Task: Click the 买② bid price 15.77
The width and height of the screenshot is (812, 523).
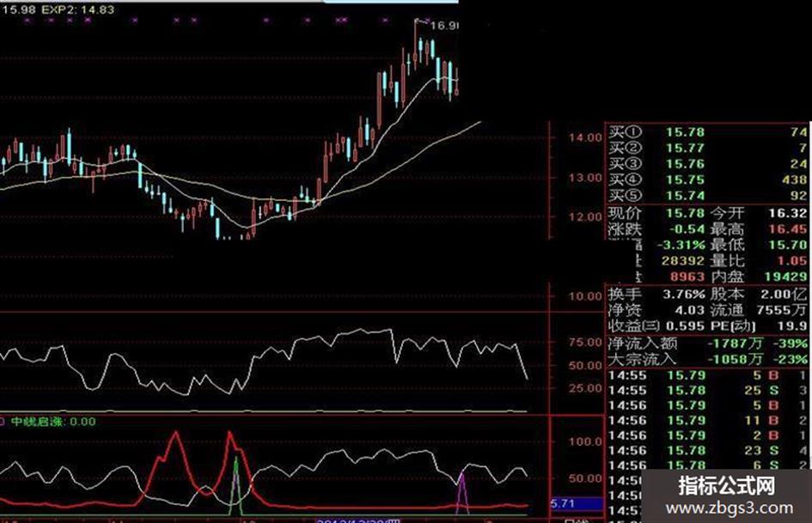Action: click(685, 149)
